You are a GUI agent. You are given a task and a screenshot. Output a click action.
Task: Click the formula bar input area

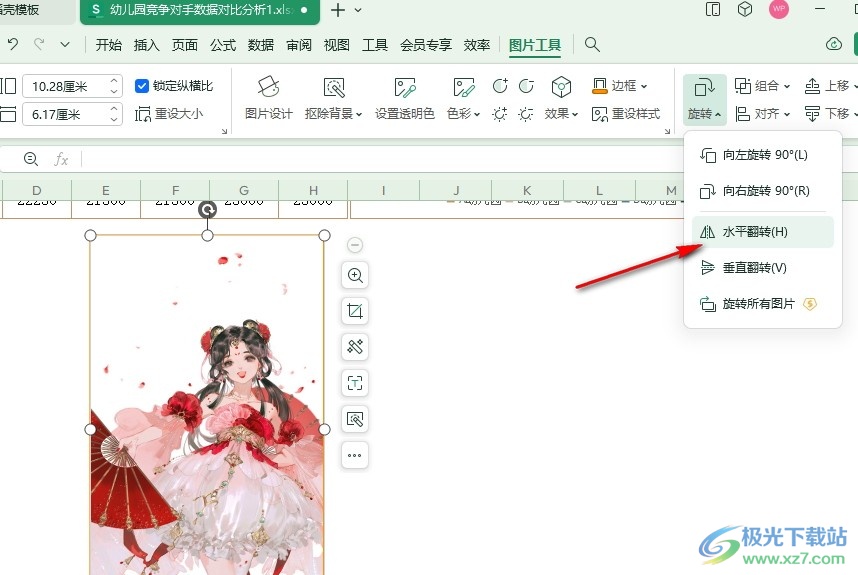coord(383,159)
